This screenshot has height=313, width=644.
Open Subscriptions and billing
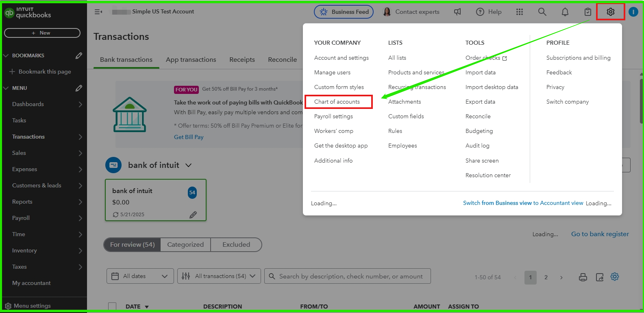click(578, 58)
